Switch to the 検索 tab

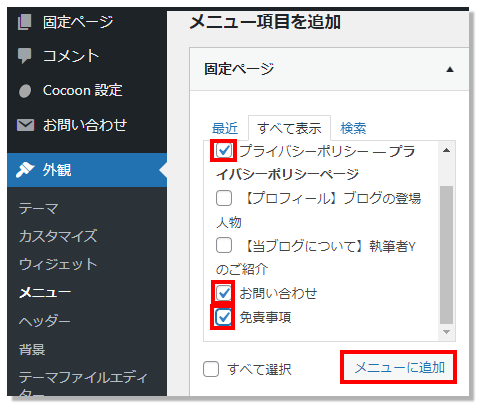[353, 128]
